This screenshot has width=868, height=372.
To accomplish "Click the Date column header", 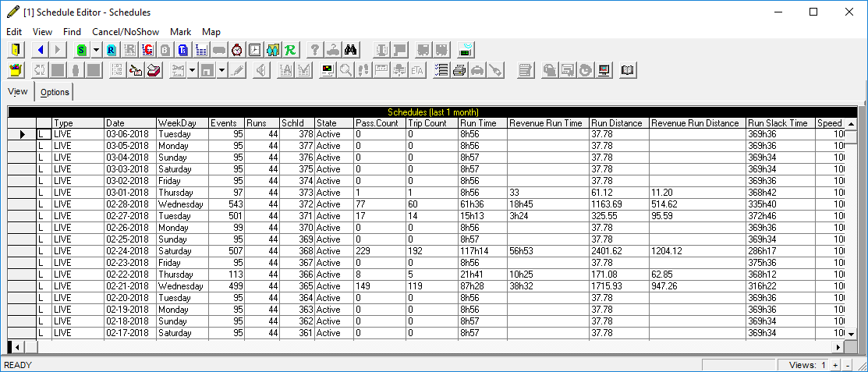I will 130,123.
